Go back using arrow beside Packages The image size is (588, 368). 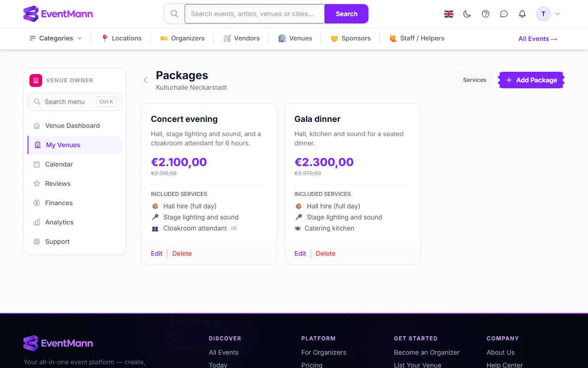tap(146, 80)
